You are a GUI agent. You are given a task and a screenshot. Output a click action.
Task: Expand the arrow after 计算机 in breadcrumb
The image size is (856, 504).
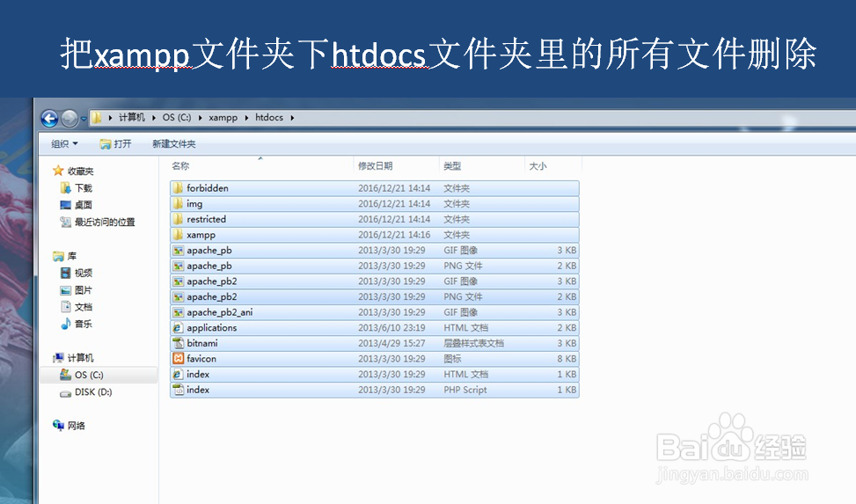click(x=153, y=118)
